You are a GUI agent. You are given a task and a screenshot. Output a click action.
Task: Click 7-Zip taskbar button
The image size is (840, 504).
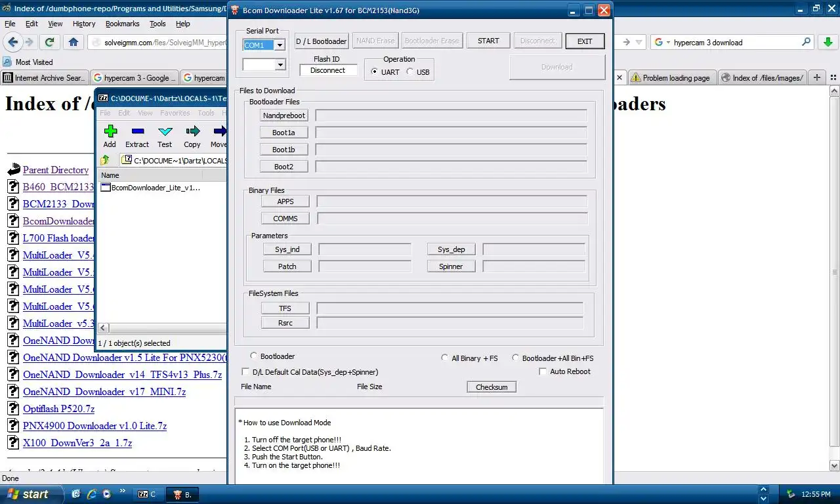146,494
